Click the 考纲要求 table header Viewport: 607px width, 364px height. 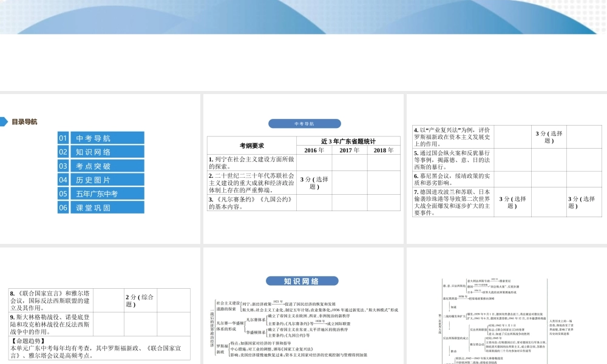[252, 146]
